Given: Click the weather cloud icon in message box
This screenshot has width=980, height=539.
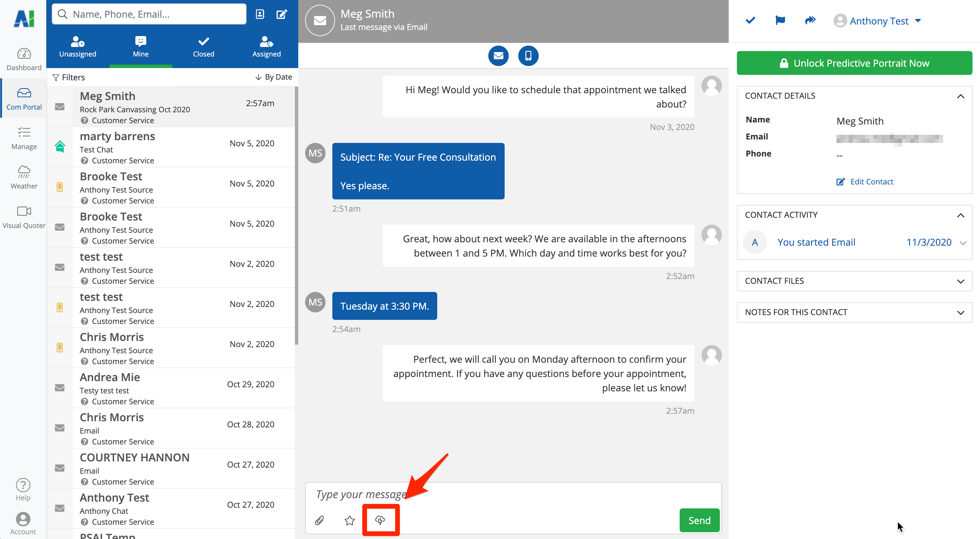Looking at the screenshot, I should click(x=380, y=520).
